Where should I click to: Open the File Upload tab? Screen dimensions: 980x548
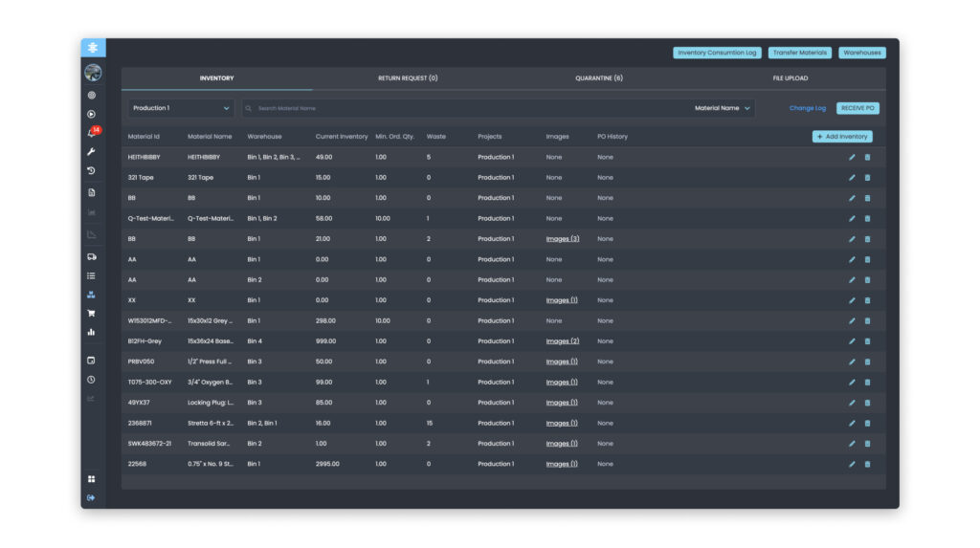[x=790, y=78]
